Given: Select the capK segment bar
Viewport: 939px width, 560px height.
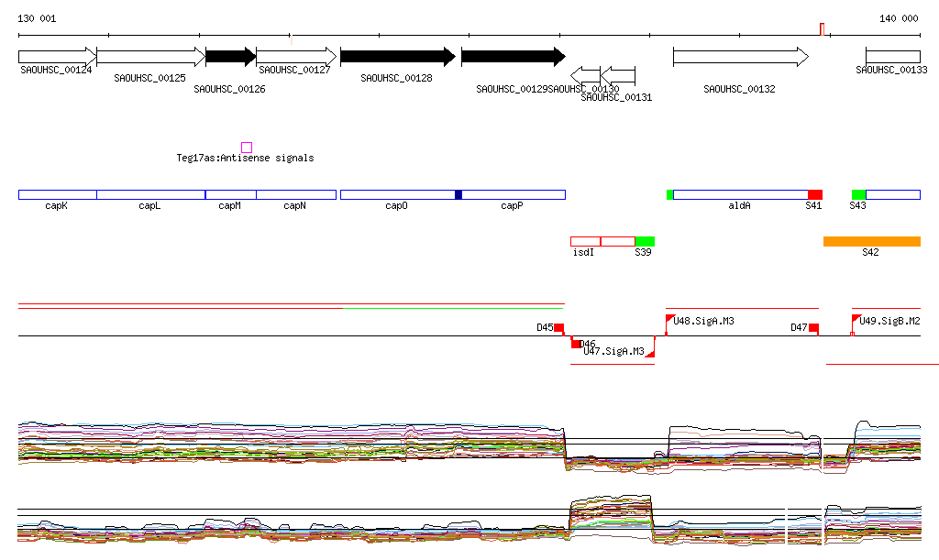Looking at the screenshot, I should point(58,194).
